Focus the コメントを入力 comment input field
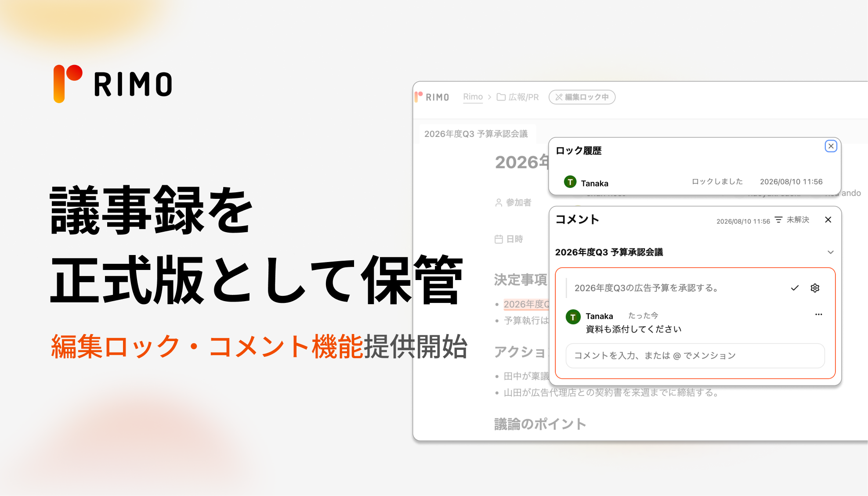 [x=695, y=356]
